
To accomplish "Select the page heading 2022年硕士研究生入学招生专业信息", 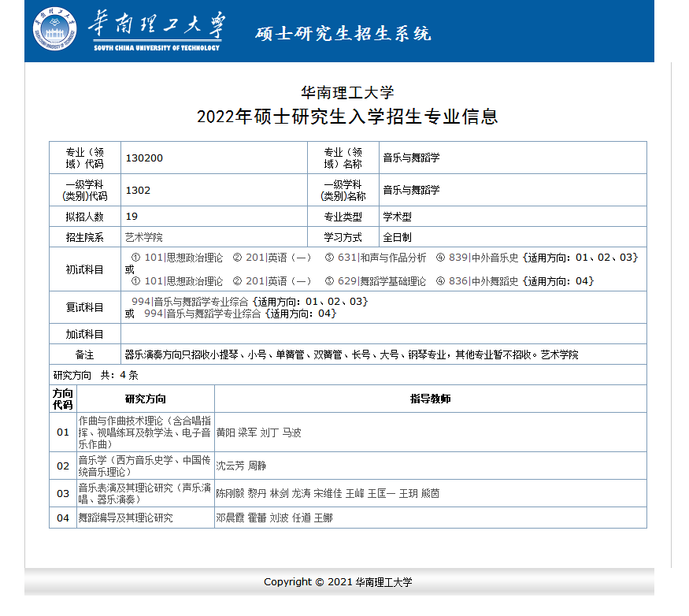I will pyautogui.click(x=347, y=117).
